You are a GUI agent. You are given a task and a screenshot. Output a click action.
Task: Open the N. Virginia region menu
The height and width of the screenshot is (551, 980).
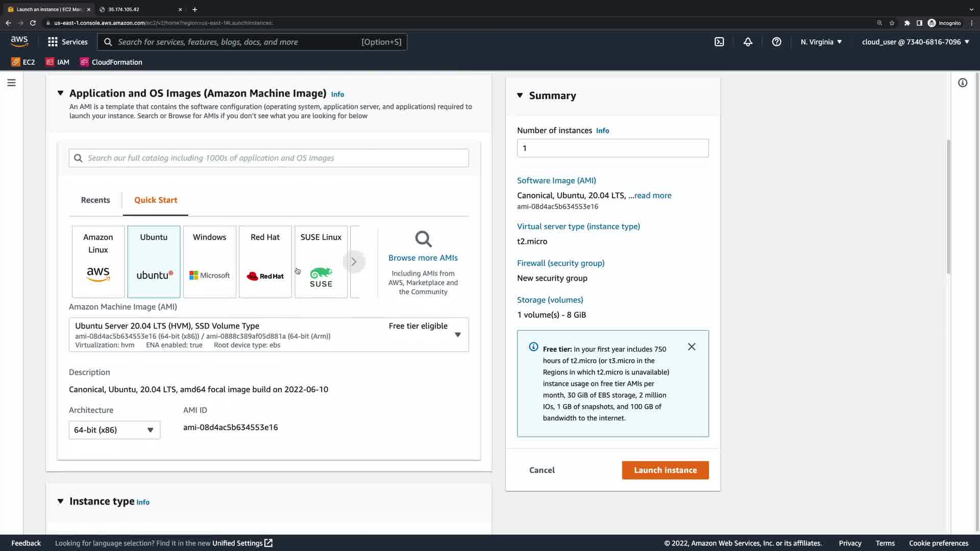[x=821, y=42]
